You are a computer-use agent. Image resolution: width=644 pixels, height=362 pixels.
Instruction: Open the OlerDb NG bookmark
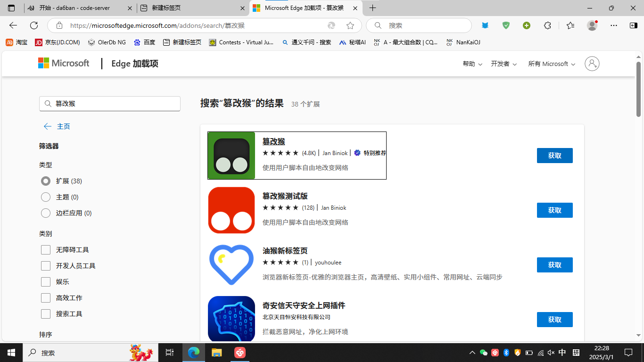107,42
